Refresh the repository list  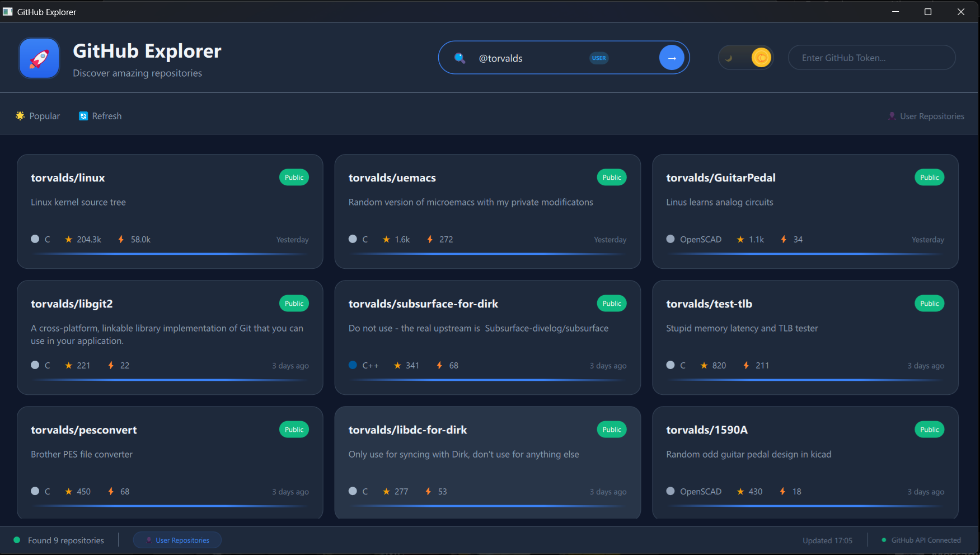[x=100, y=116]
